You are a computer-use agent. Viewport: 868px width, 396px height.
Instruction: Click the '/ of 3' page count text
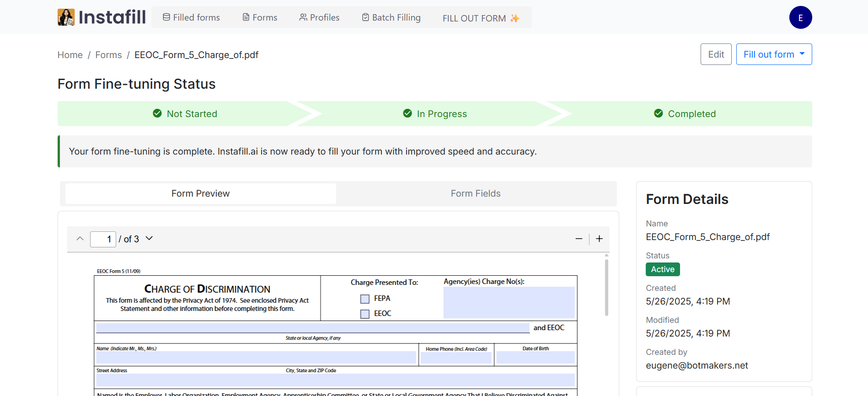coord(129,239)
